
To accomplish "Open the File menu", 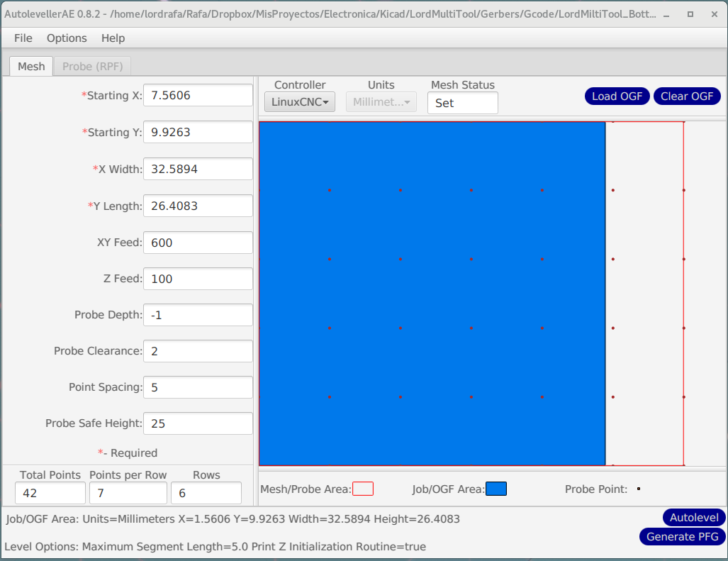I will coord(23,38).
